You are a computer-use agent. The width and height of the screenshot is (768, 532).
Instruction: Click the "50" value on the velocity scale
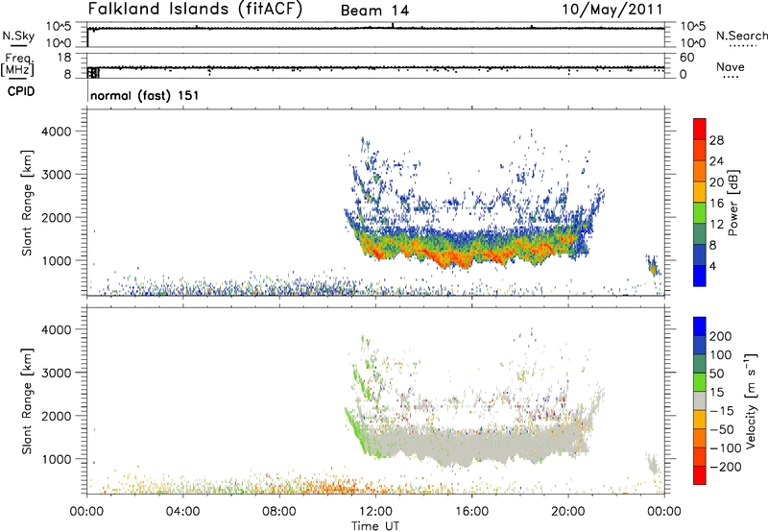716,374
